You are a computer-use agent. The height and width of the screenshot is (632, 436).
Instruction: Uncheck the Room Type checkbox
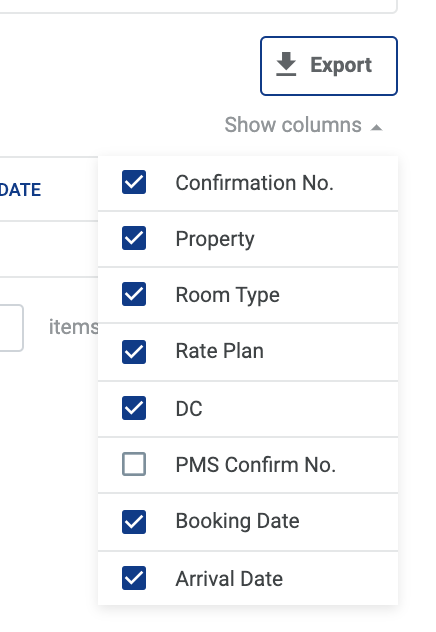134,294
